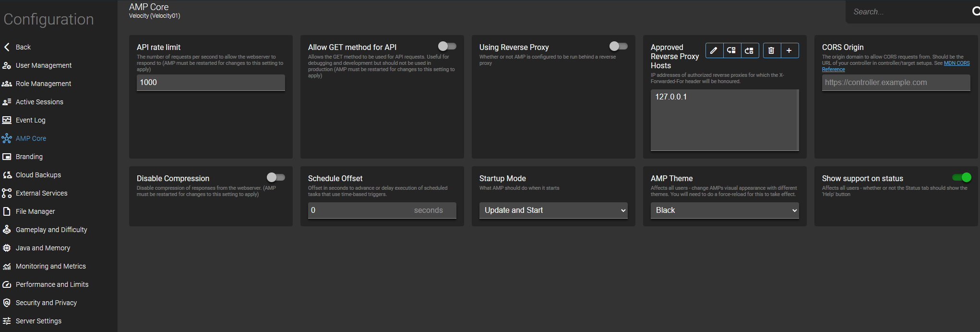Turn on the Using Reverse Proxy switch
The width and height of the screenshot is (980, 332).
pyautogui.click(x=619, y=46)
